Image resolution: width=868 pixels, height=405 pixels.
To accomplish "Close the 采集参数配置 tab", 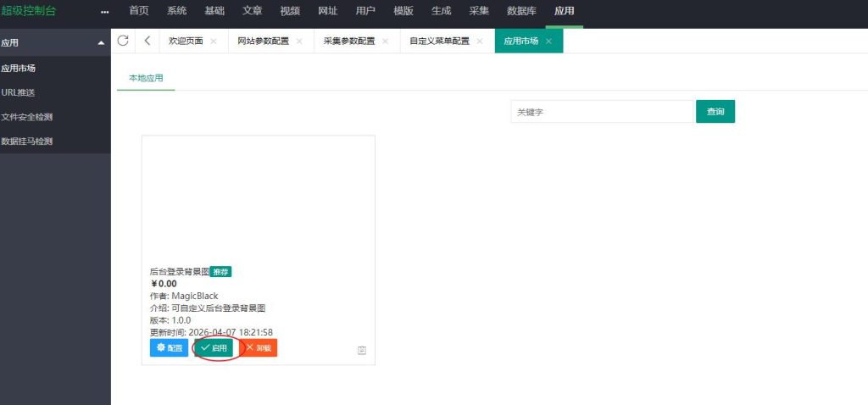I will point(386,41).
